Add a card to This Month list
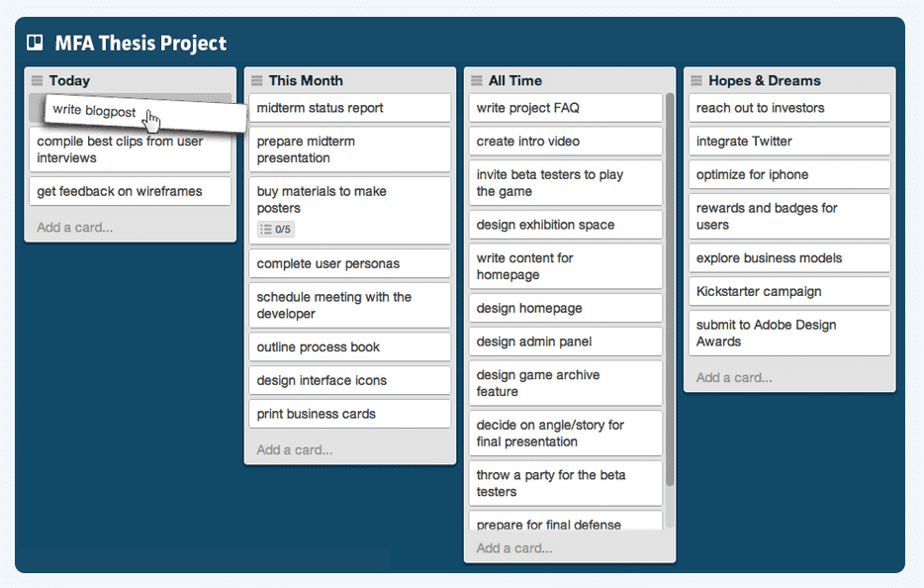The image size is (924, 588). click(x=295, y=450)
